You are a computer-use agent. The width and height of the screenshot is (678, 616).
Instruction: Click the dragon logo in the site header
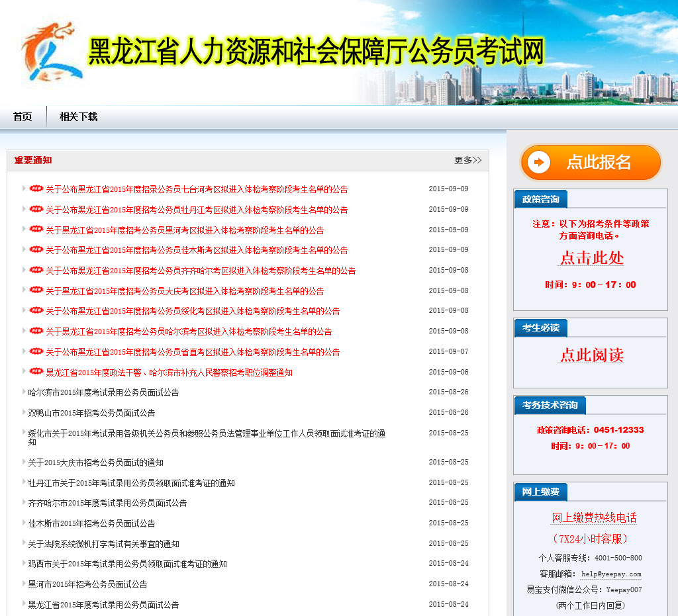(51, 52)
